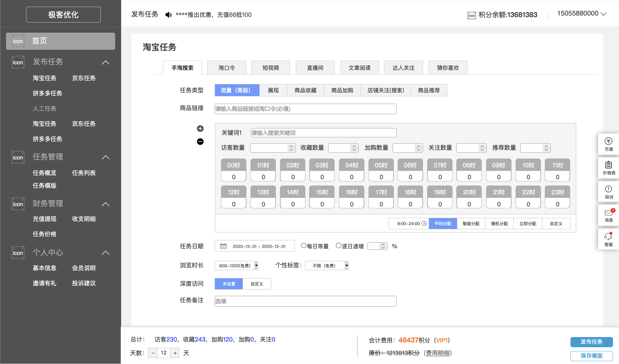Click the speaker announcement icon
Image resolution: width=619 pixels, height=364 pixels.
(168, 15)
